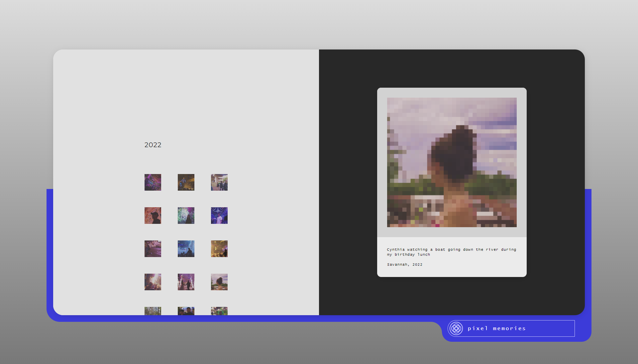The height and width of the screenshot is (364, 638).
Task: Select the golden-lit venue silhouette thumbnail
Action: coord(219,249)
